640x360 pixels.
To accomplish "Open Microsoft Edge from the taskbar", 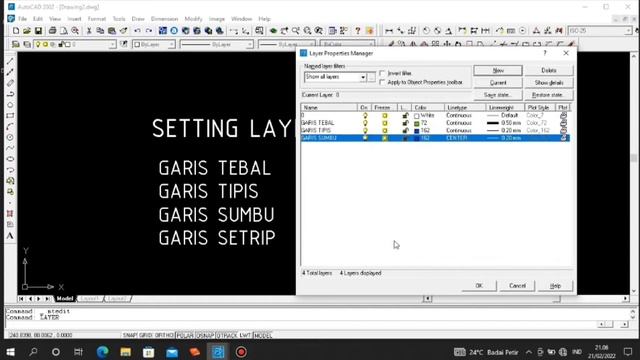I will point(102,352).
